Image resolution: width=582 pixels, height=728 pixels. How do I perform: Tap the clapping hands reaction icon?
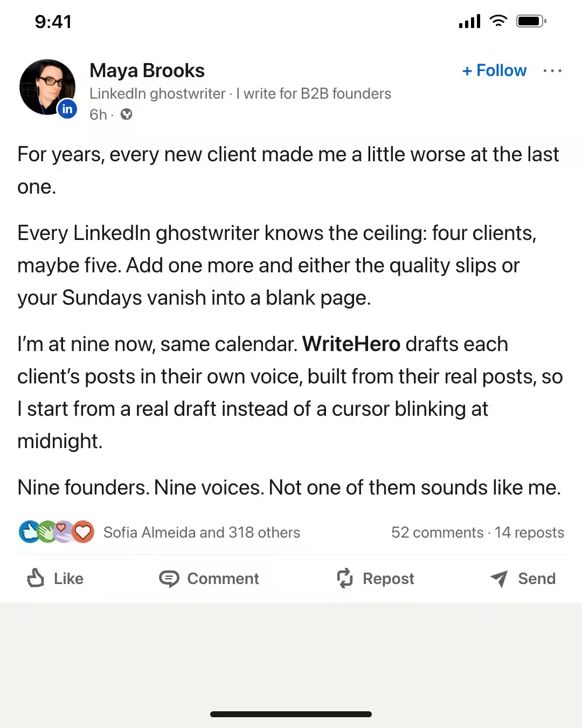tap(47, 532)
